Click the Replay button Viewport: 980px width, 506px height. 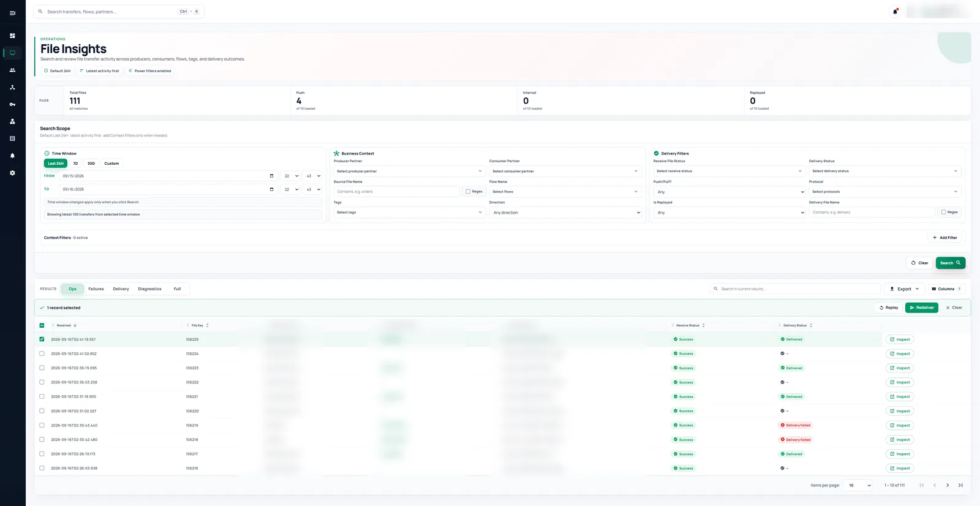[889, 308]
